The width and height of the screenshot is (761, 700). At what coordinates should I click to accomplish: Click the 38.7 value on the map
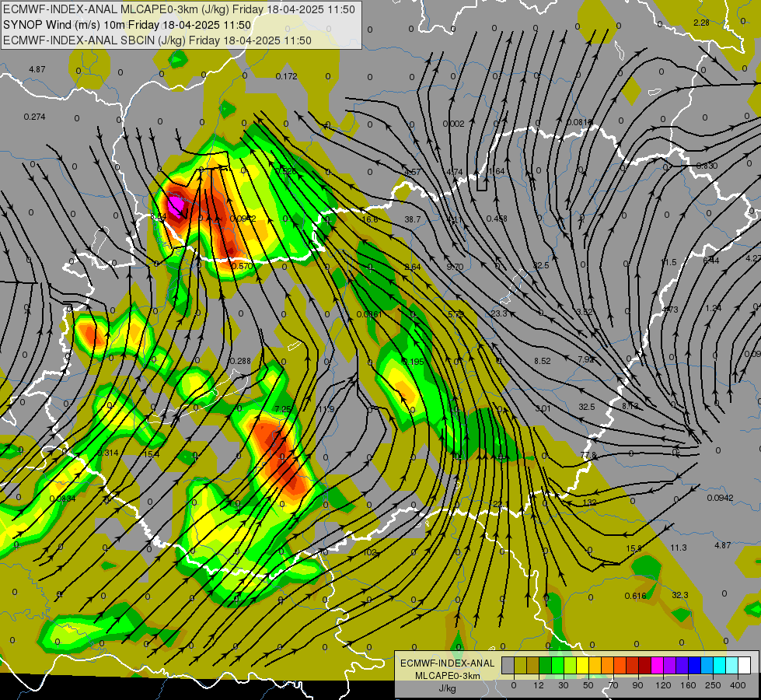tap(413, 219)
